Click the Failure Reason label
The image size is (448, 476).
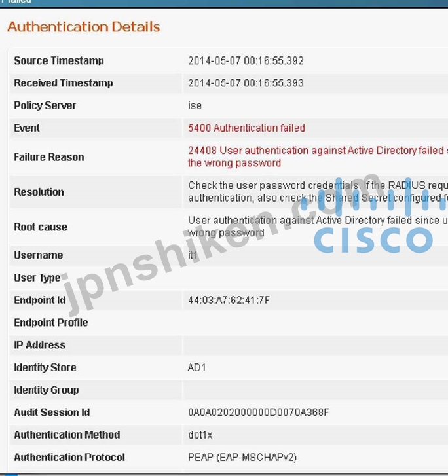(49, 157)
